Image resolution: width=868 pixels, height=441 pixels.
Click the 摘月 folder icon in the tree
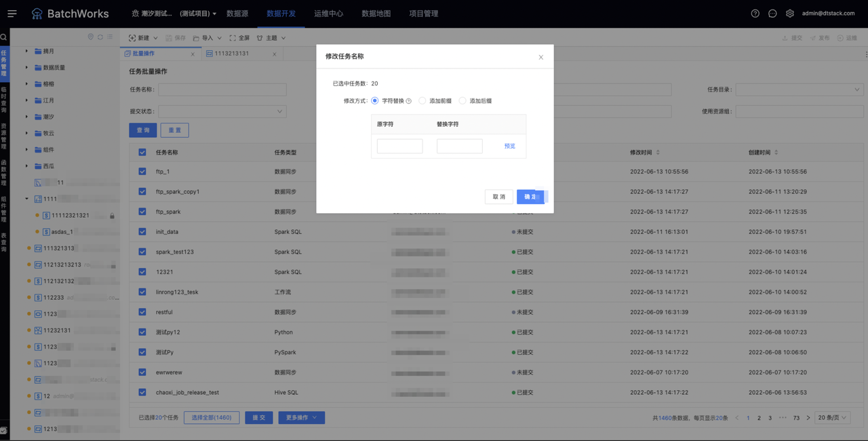point(38,51)
